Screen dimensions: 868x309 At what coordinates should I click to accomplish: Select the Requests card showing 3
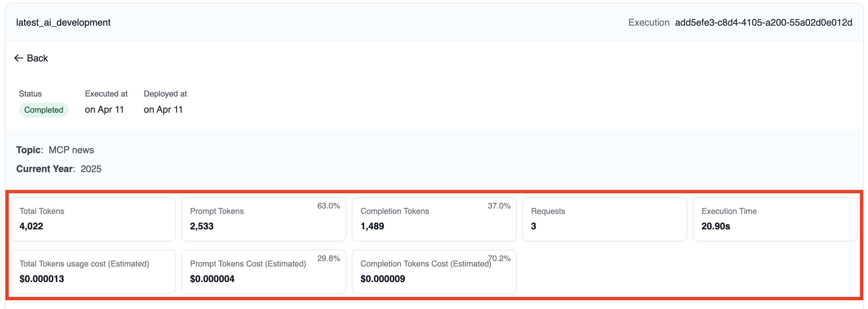(604, 219)
